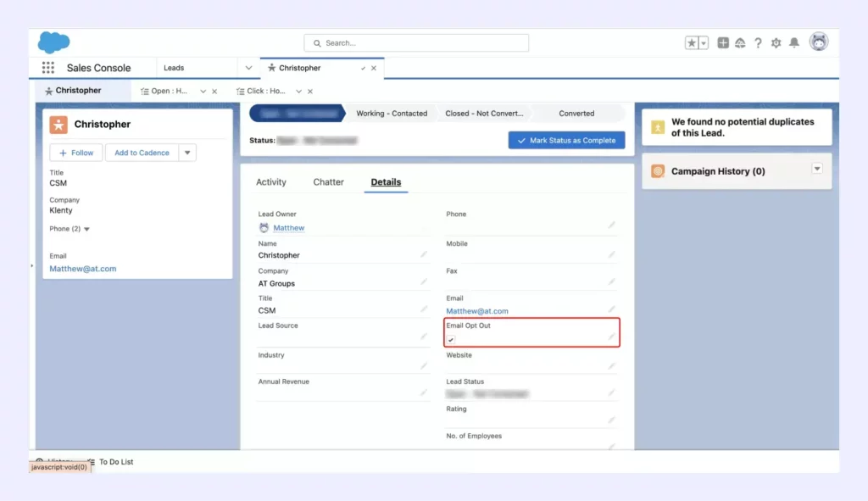This screenshot has height=501, width=868.
Task: Open more actions dropdown beside Add to Cadence
Action: 187,153
